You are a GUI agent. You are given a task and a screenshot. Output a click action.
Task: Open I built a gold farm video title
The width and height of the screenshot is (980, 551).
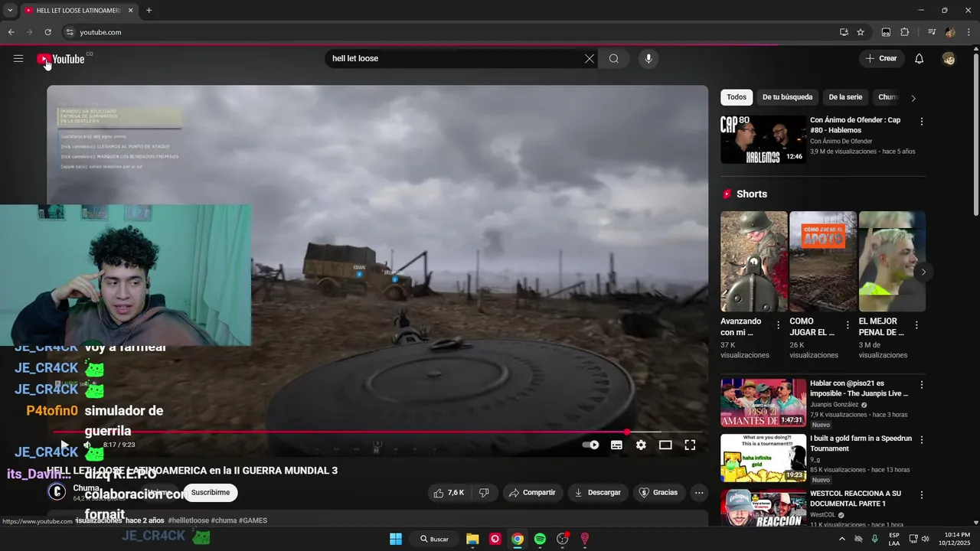(861, 443)
